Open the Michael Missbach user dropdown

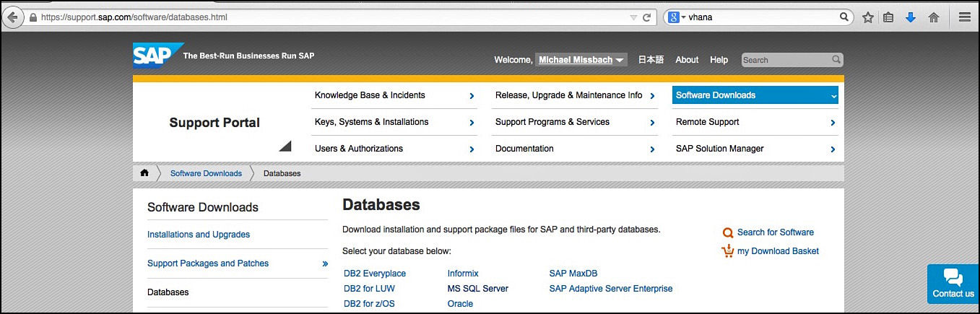click(x=581, y=60)
